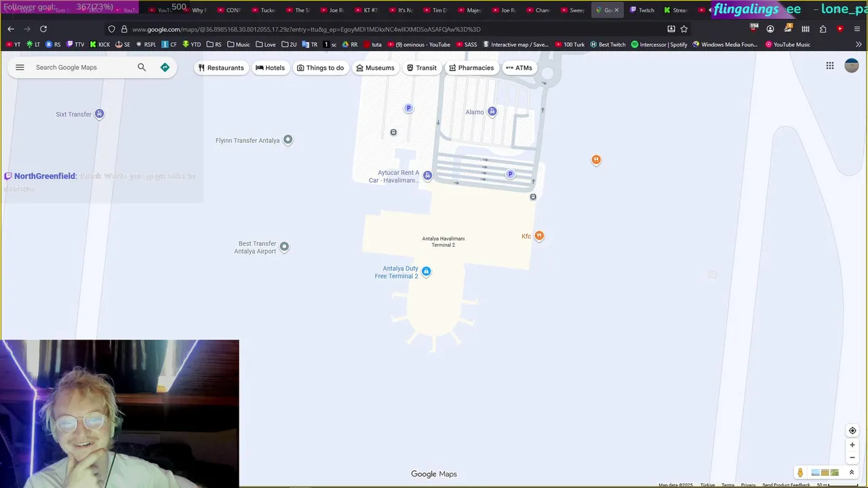The width and height of the screenshot is (868, 488).
Task: Click Send Product Feedback link
Action: (786, 485)
